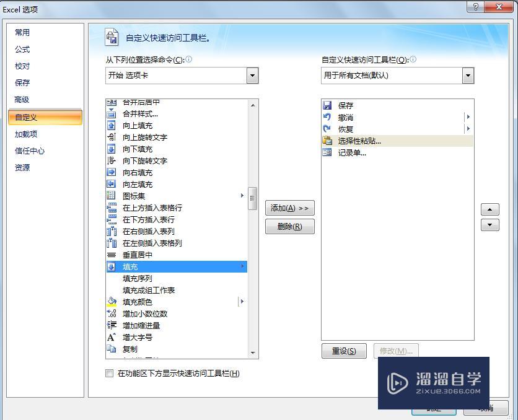The height and width of the screenshot is (420, 518).
Task: Click the command list scrollbar thumb
Action: [x=253, y=198]
